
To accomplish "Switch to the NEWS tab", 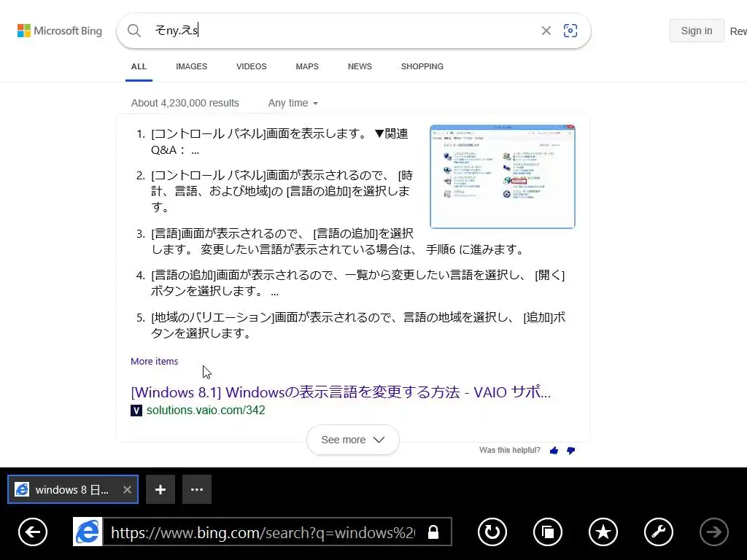I will 360,66.
